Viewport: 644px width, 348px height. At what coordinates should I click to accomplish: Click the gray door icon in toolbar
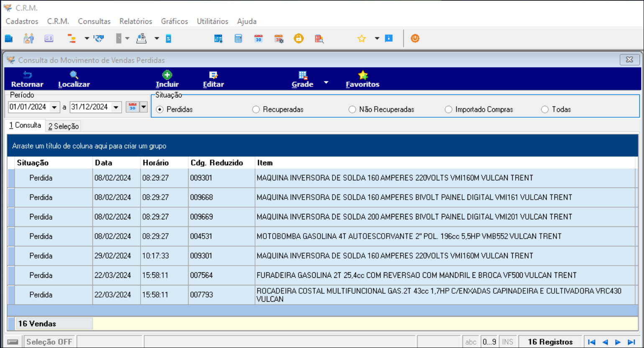[119, 39]
